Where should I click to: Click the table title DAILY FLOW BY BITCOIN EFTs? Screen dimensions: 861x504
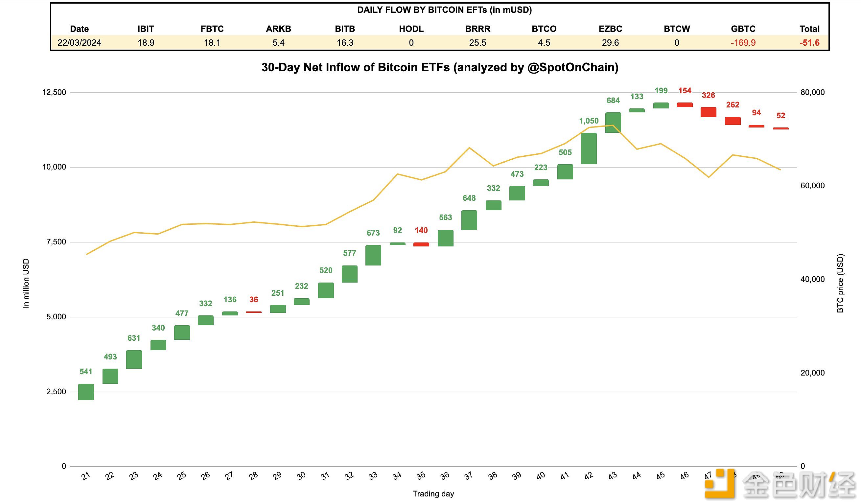445,10
